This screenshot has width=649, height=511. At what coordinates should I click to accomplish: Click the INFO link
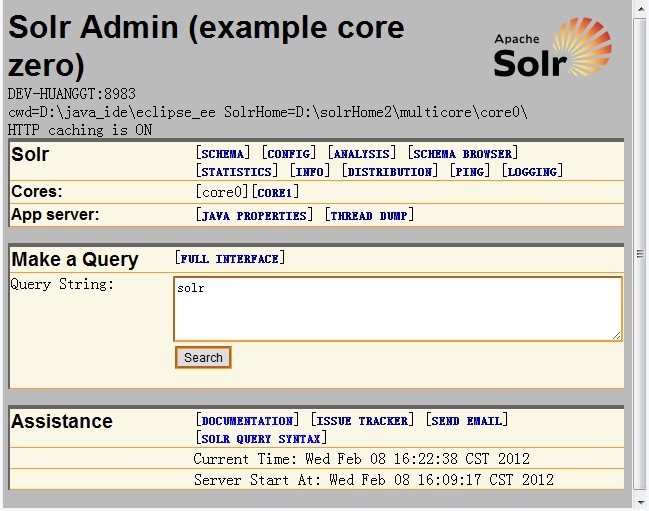pos(310,171)
